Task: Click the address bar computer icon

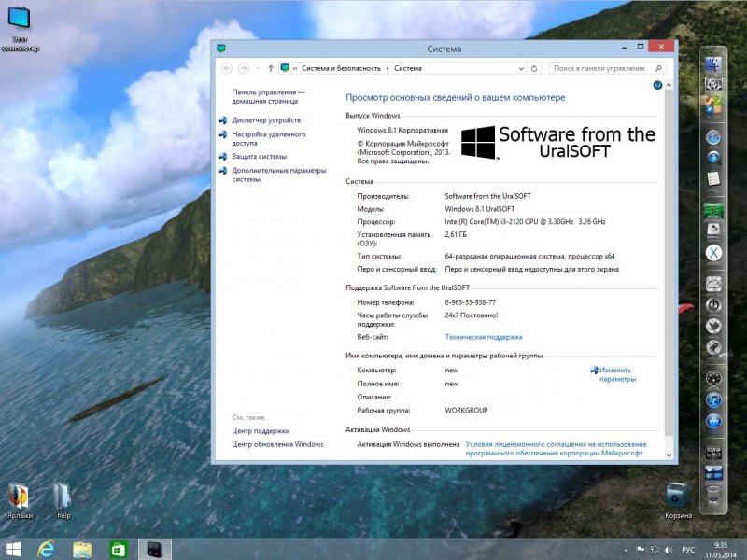Action: pos(285,68)
